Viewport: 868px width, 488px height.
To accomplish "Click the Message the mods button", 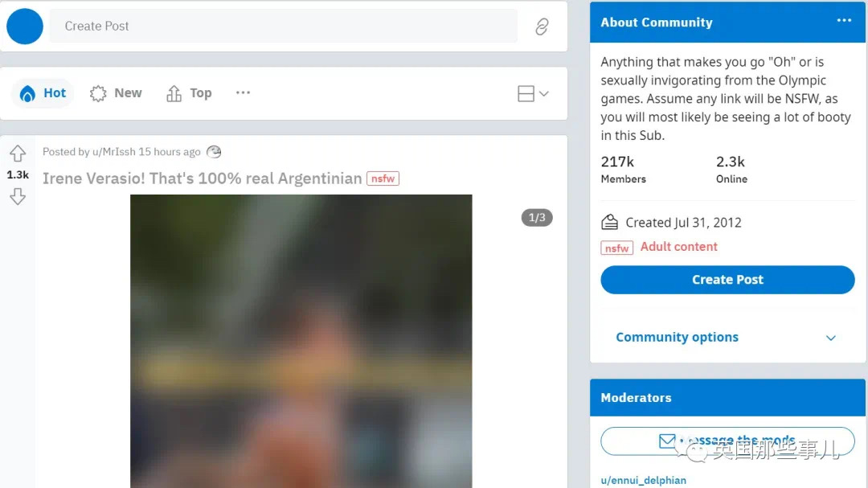I will 727,441.
